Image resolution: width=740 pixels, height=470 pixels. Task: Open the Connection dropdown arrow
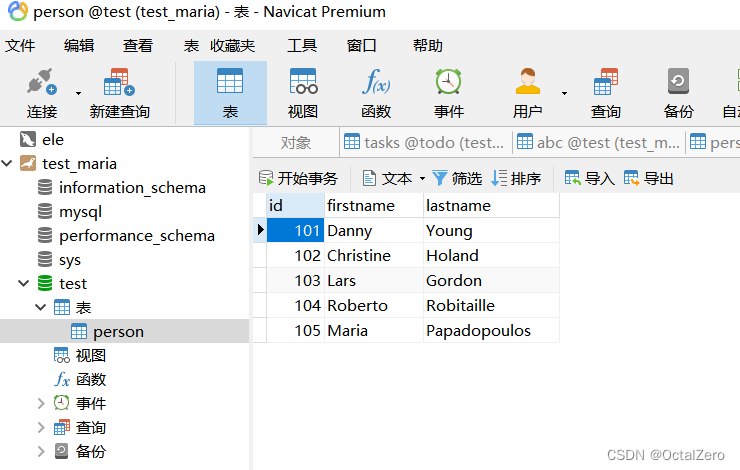pos(78,93)
